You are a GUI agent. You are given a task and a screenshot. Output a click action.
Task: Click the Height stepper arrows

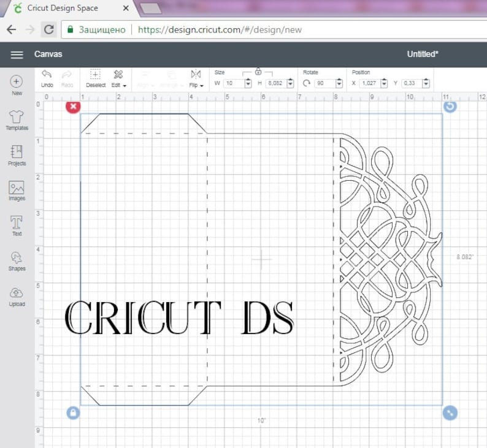(290, 83)
